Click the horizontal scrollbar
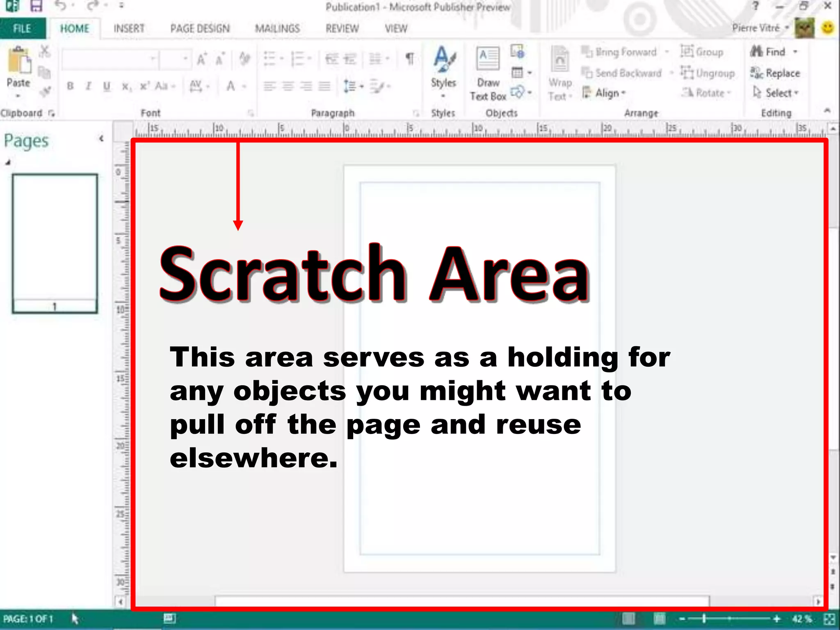Viewport: 840px width, 630px height. (462, 601)
